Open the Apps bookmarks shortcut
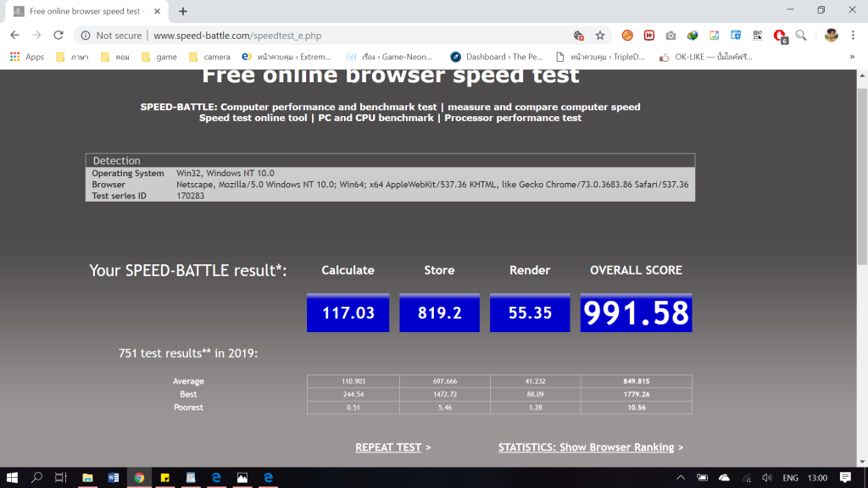The width and height of the screenshot is (868, 488). pos(27,57)
